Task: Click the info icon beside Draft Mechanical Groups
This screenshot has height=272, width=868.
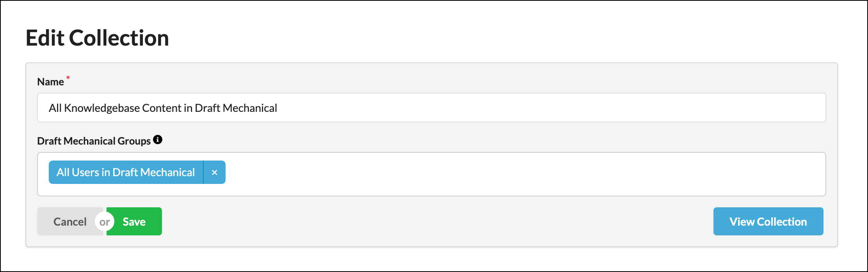Action: click(158, 140)
